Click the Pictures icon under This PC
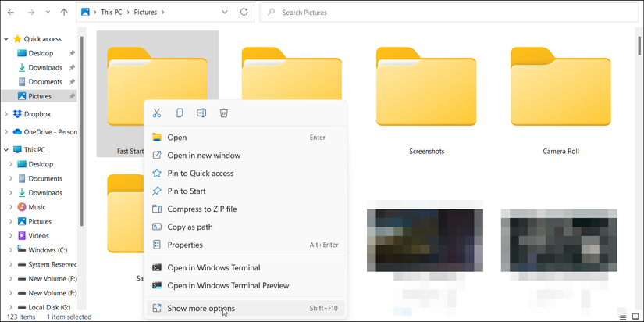 (x=22, y=222)
